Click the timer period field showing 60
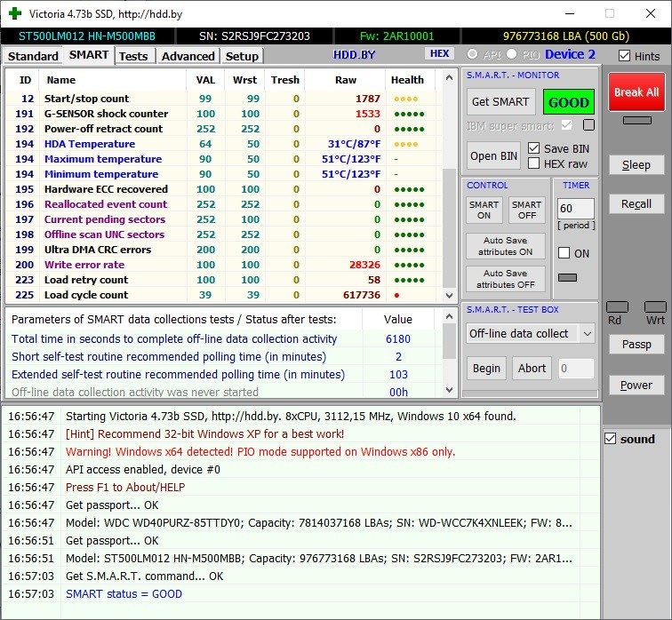Viewport: 672px width, 620px height. click(x=576, y=209)
